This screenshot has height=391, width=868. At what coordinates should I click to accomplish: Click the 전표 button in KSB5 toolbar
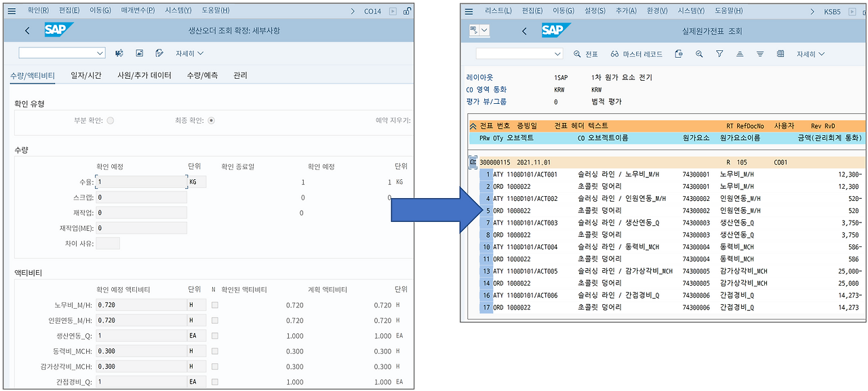click(x=586, y=54)
